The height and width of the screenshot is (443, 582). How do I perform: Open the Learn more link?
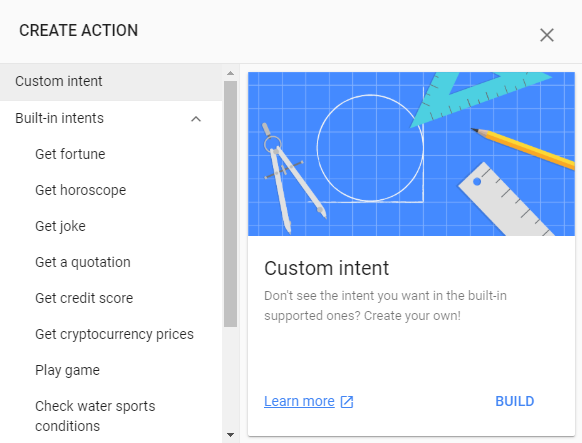[299, 401]
